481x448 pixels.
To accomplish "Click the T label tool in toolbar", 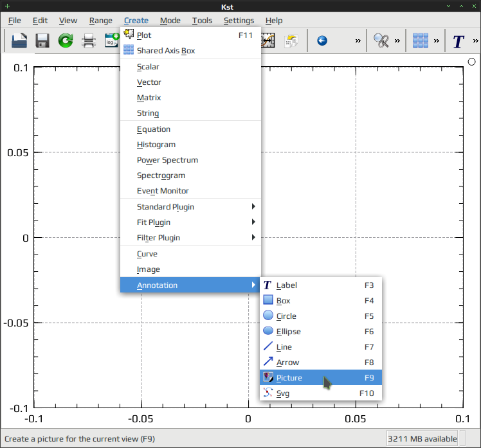I will tap(458, 41).
